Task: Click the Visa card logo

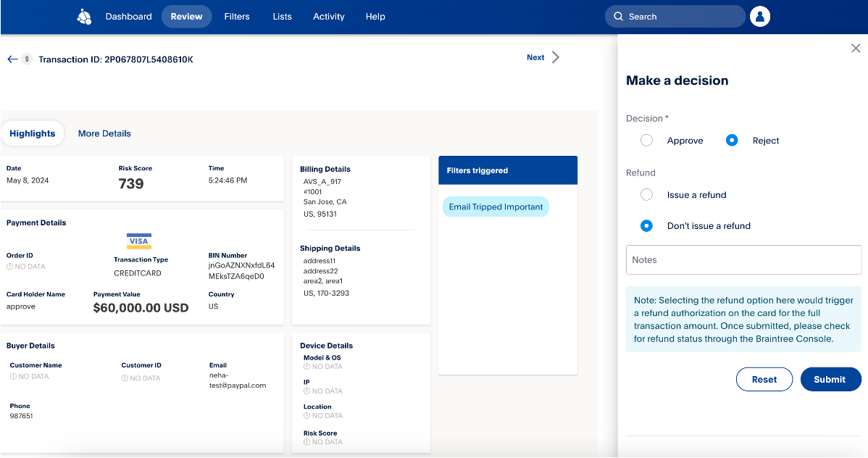Action: click(138, 241)
